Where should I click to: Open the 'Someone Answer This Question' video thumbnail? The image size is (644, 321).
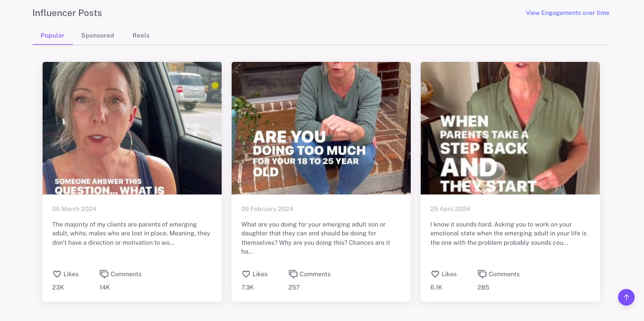[x=132, y=128]
